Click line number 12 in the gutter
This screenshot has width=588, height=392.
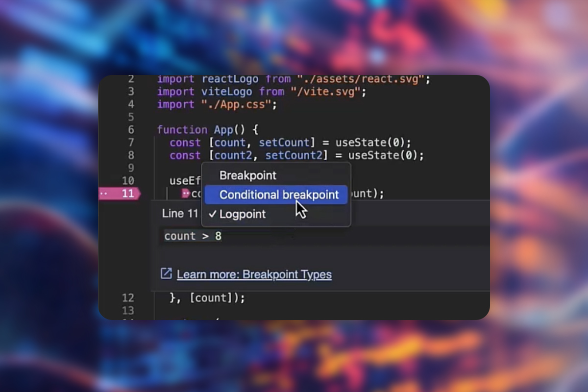[128, 297]
